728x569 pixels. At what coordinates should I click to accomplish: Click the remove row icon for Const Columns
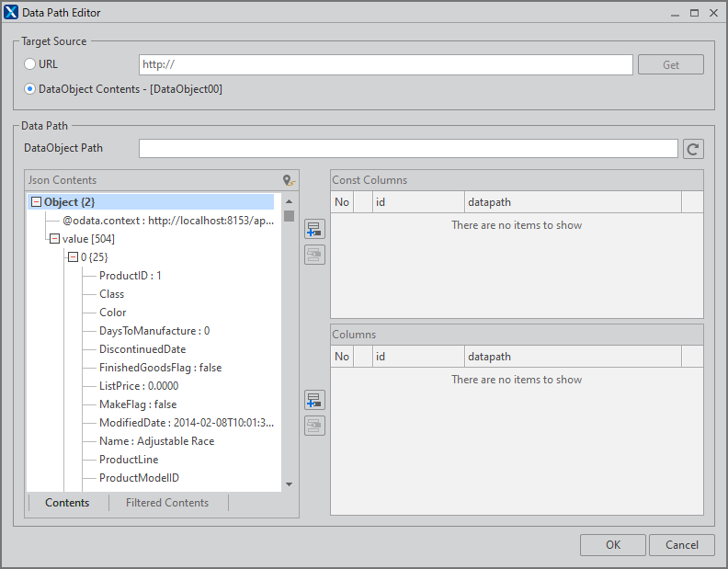tap(314, 255)
